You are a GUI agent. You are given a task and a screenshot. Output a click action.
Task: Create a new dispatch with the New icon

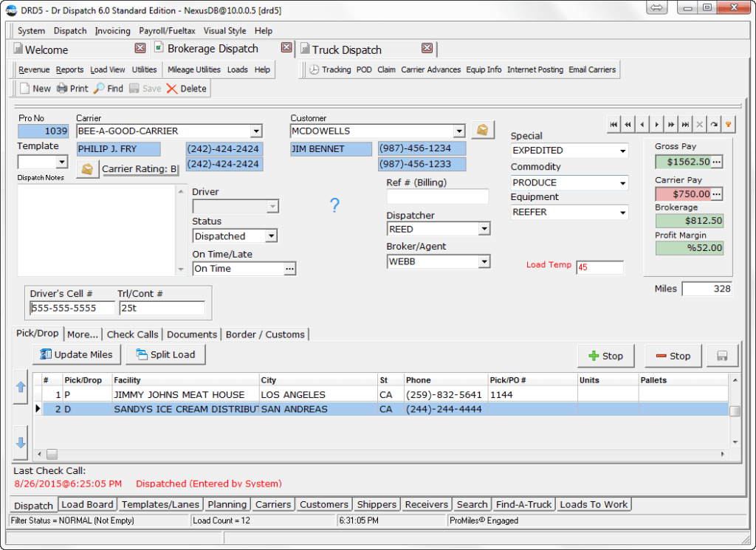(x=33, y=88)
